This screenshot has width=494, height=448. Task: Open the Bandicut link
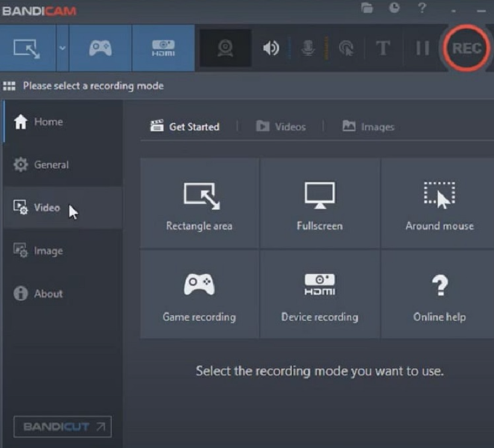63,427
